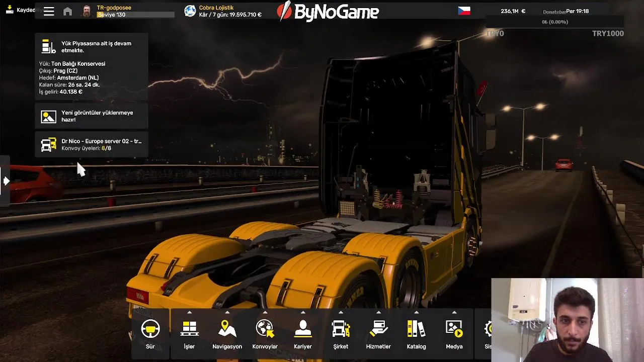Open the hamburger main menu
The image size is (644, 362).
pyautogui.click(x=49, y=11)
